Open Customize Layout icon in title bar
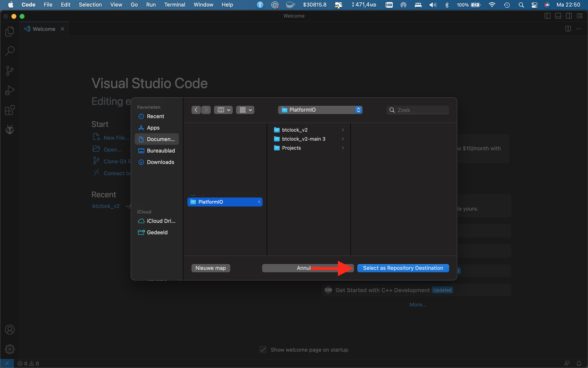The height and width of the screenshot is (368, 588). tap(579, 16)
